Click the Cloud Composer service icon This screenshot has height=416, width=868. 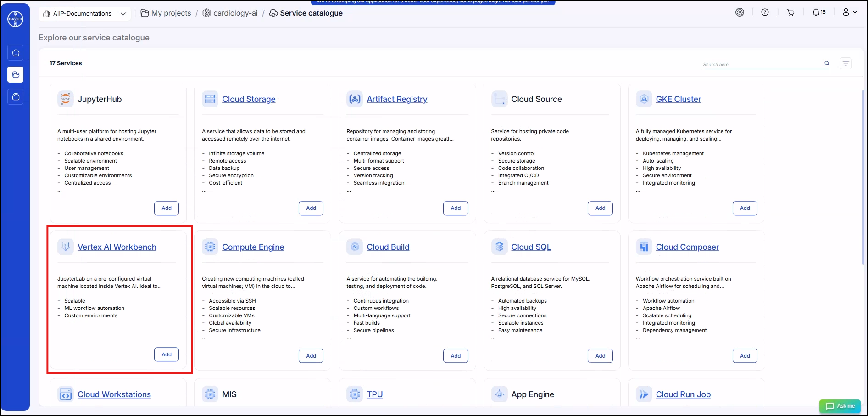coord(644,247)
